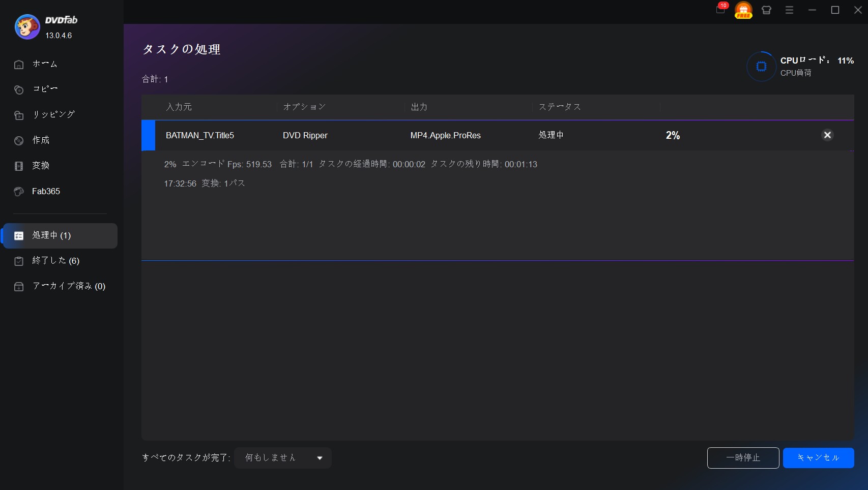
Task: Expand the 何もしません completion action dropdown
Action: pyautogui.click(x=283, y=458)
